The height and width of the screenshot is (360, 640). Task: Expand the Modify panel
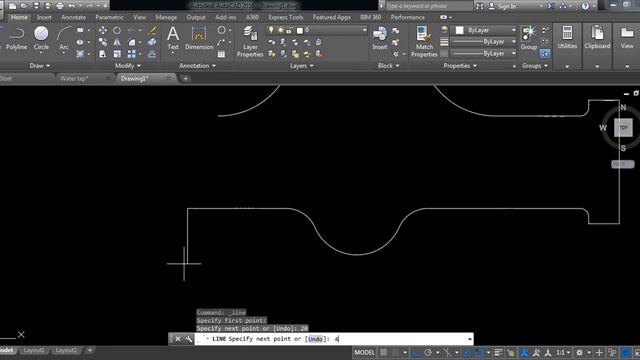pos(128,66)
